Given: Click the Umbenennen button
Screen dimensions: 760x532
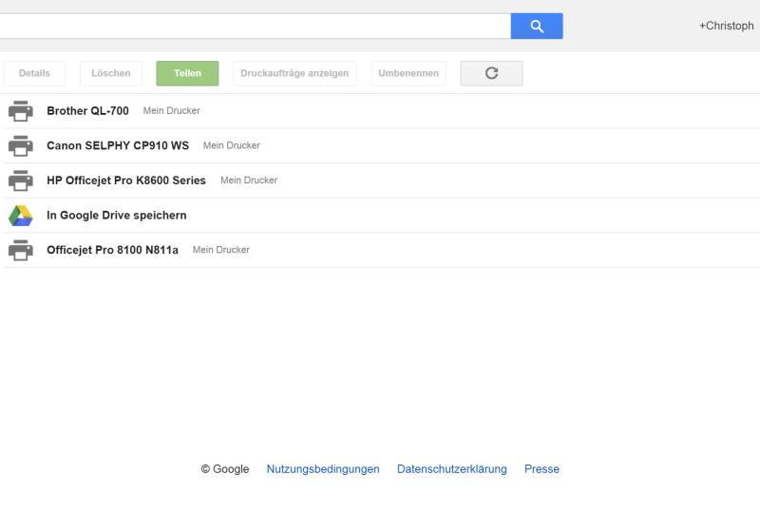Looking at the screenshot, I should click(x=408, y=73).
